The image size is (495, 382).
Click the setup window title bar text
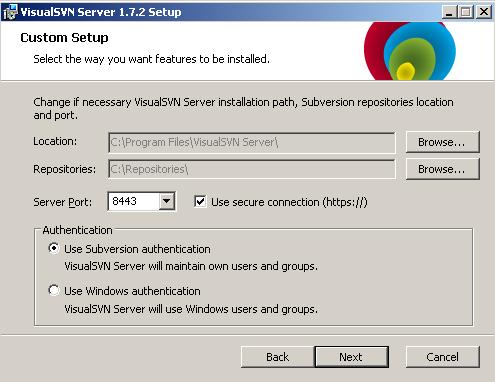(101, 12)
